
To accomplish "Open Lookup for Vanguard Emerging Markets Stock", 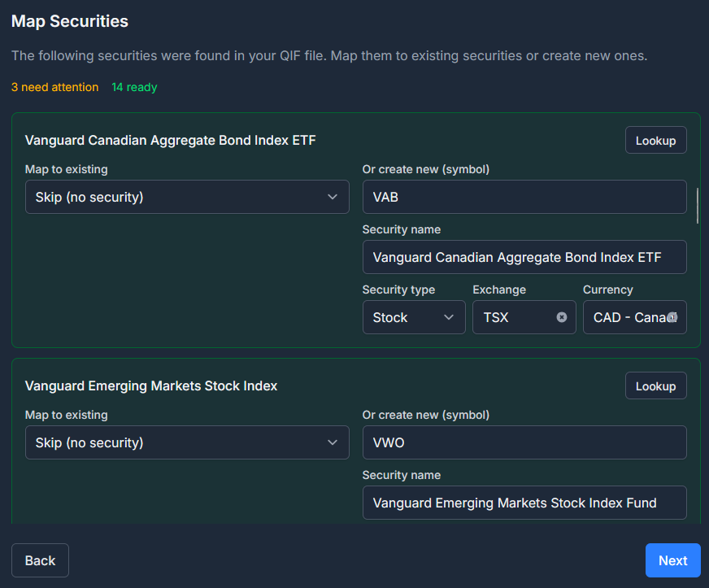I will [655, 385].
